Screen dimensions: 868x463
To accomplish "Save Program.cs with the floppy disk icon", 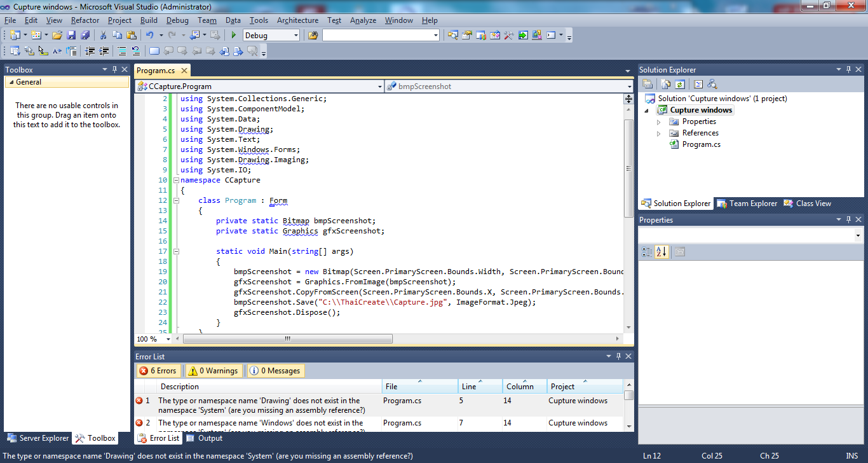I will click(71, 35).
